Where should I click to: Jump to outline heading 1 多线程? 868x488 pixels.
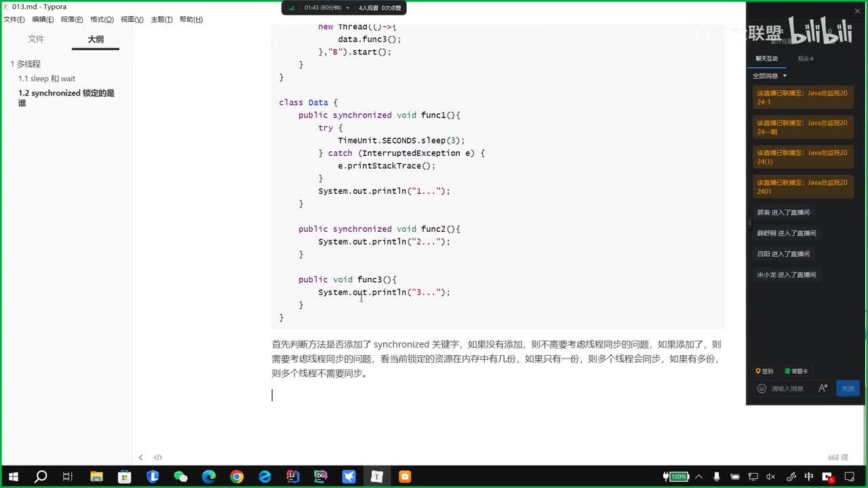tap(26, 64)
